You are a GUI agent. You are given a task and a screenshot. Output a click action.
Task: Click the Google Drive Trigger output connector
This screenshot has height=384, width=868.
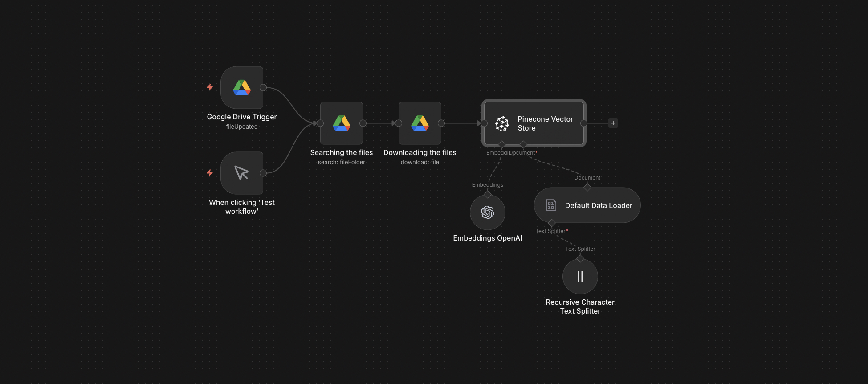pos(263,87)
